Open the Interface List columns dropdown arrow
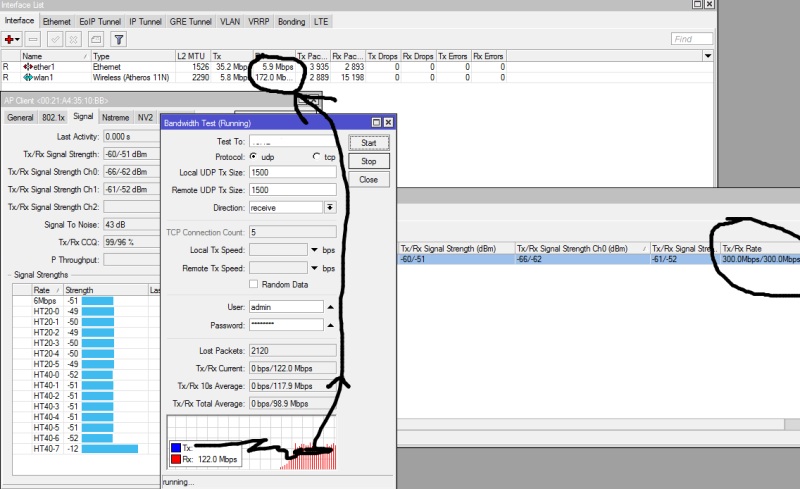Screen dimensions: 800x489 point(708,56)
